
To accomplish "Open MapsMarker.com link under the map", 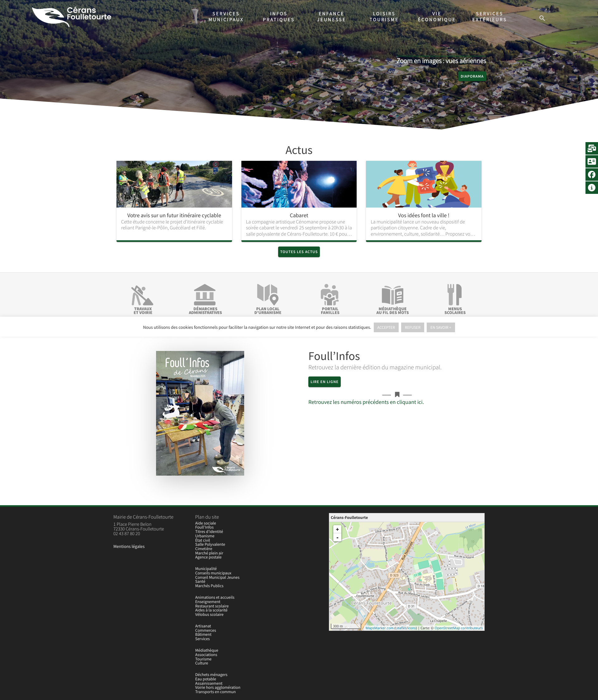I will (x=379, y=628).
